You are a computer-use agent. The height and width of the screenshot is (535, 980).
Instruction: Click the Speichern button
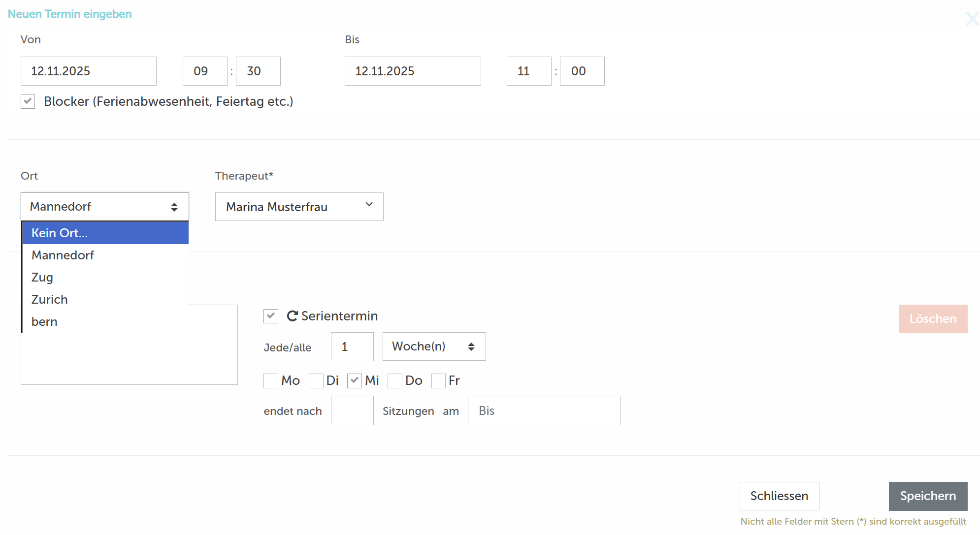point(928,496)
